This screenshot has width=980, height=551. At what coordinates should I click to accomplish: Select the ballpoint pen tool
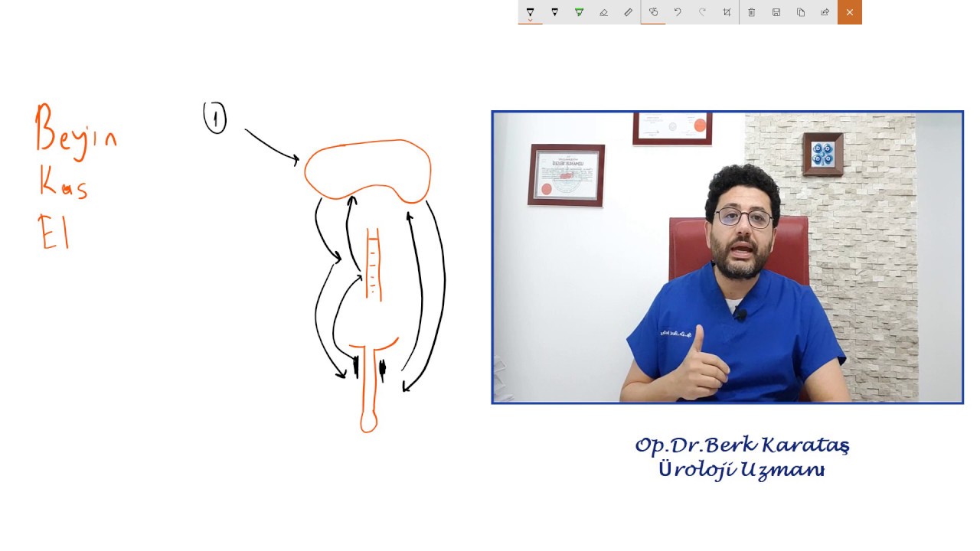(x=530, y=12)
